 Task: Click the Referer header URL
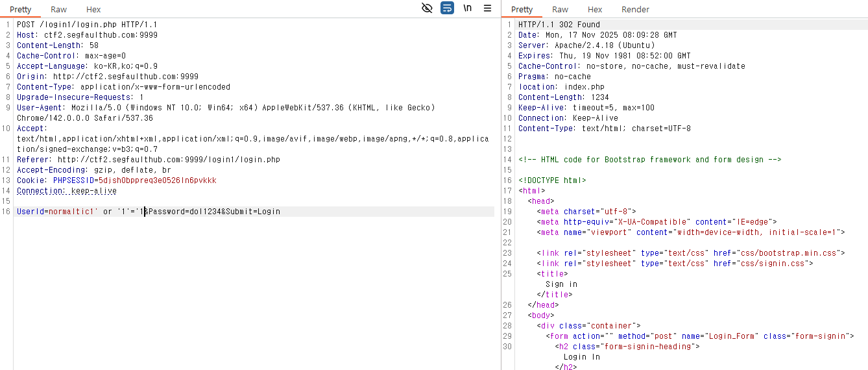pos(169,160)
